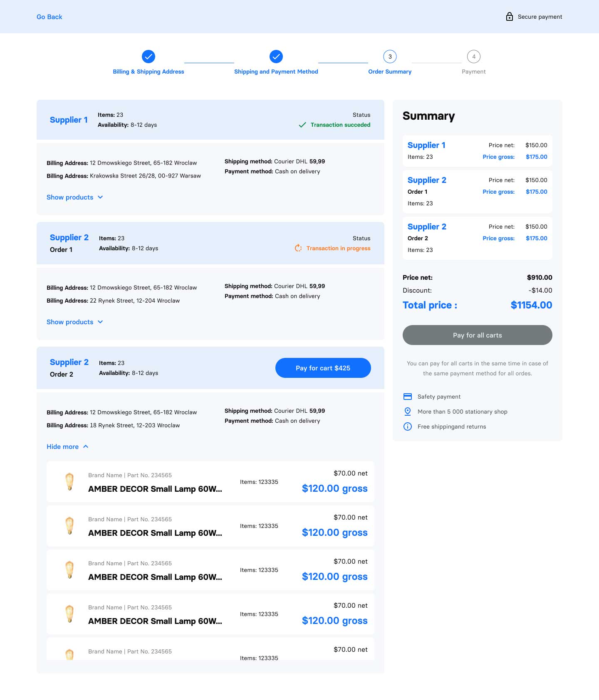
Task: Click Supplier 2 heading beside Pay for cart
Action: [69, 362]
